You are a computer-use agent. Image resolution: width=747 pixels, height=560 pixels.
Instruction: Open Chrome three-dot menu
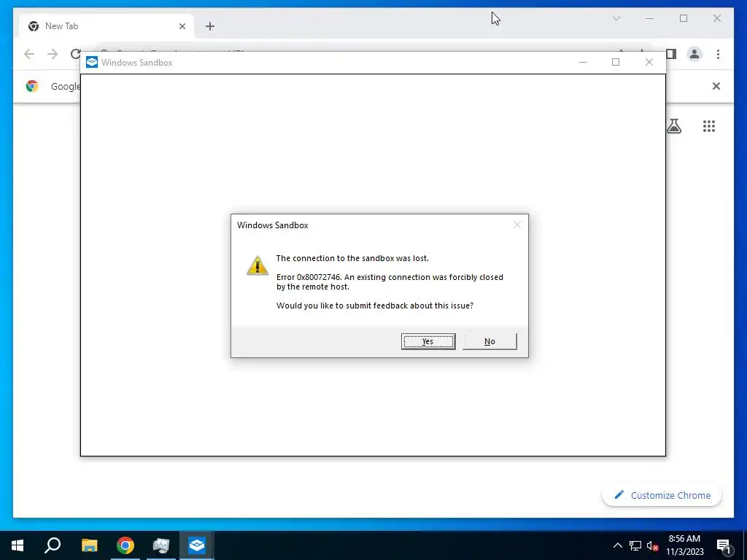718,54
